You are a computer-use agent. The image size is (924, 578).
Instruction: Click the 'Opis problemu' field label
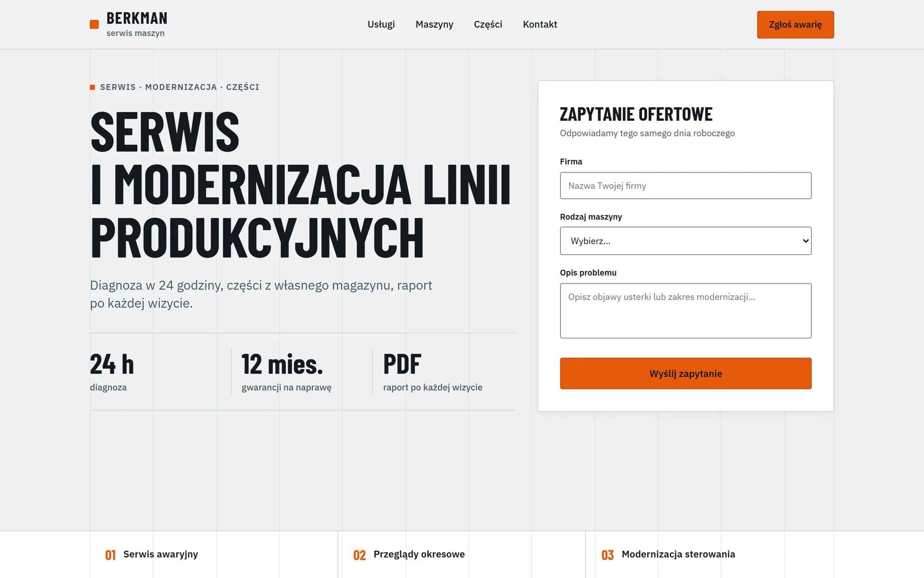point(588,273)
